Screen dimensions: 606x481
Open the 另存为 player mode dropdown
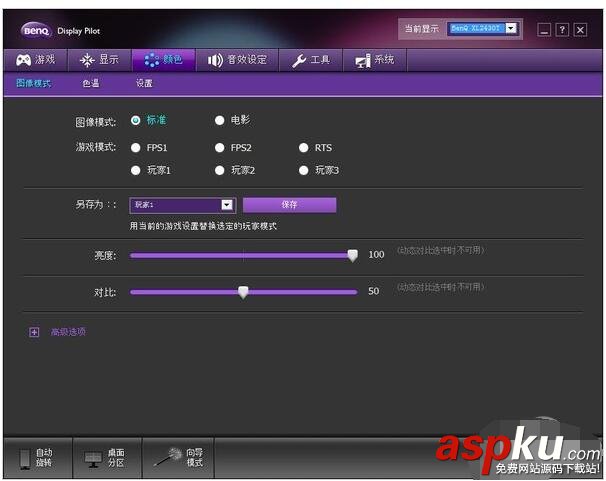pyautogui.click(x=183, y=205)
